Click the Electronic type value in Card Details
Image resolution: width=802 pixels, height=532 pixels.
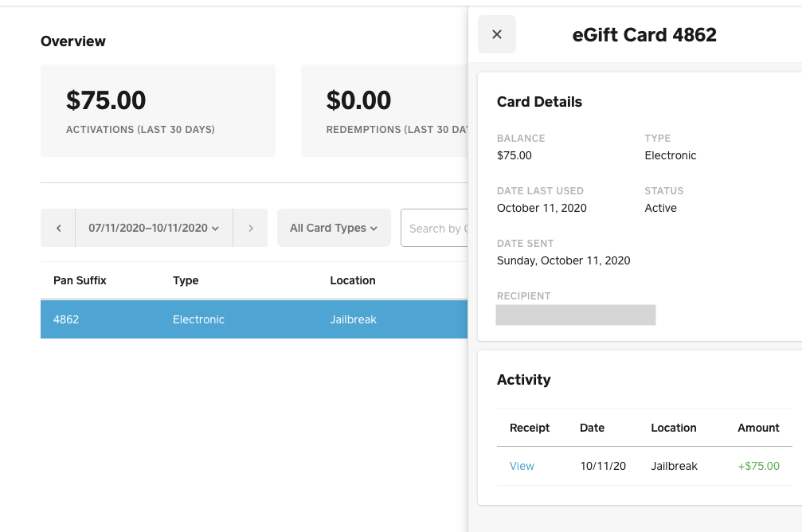671,155
